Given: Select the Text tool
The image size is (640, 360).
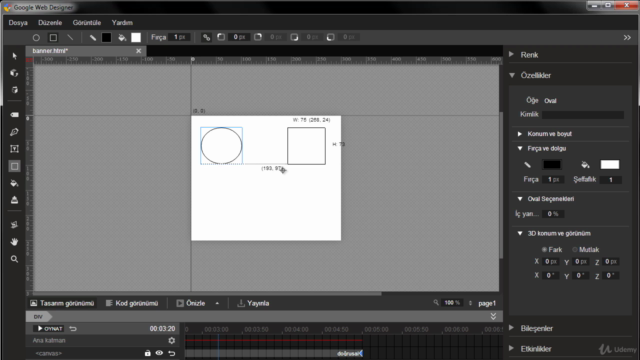Looking at the screenshot, I should point(14,149).
